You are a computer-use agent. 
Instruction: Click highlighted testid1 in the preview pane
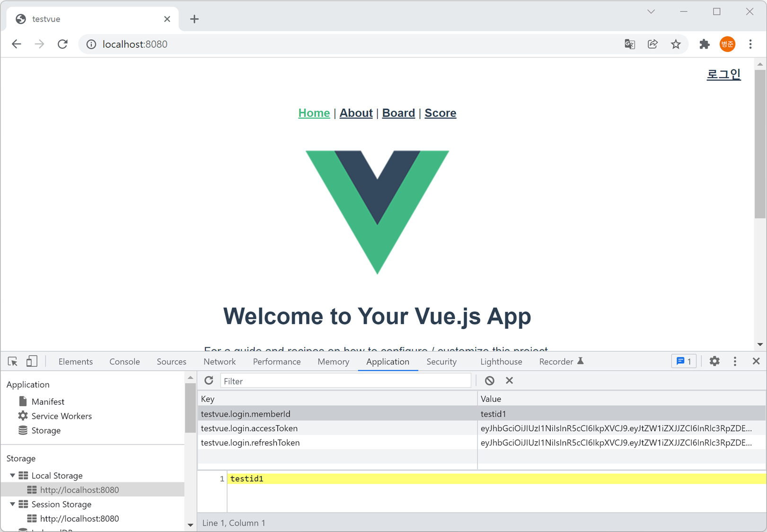coord(247,479)
